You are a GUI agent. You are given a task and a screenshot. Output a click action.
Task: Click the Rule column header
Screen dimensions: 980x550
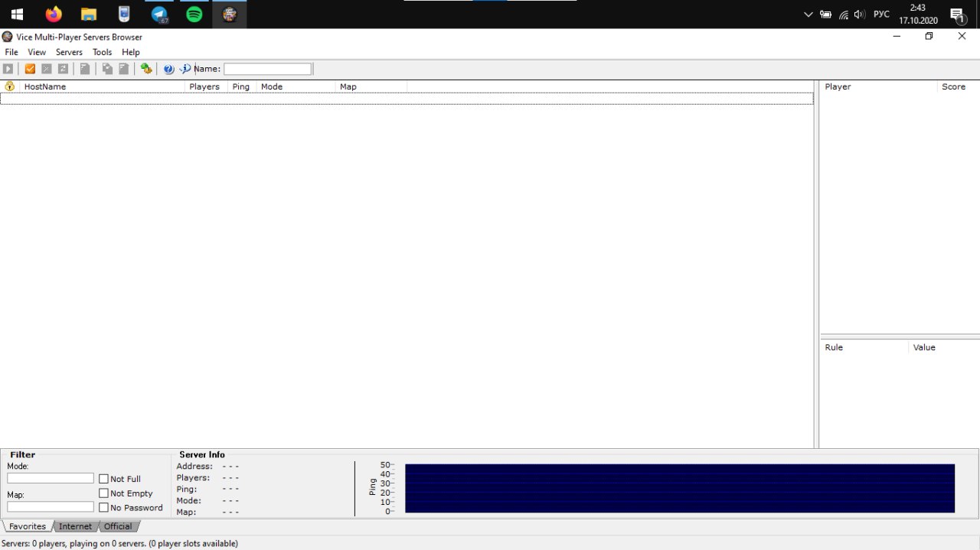[864, 347]
